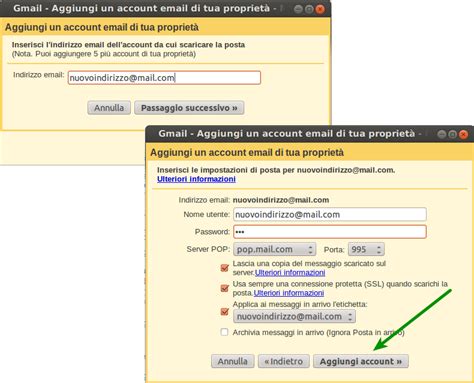Close the second Gmail window
The image size is (474, 383).
463,134
